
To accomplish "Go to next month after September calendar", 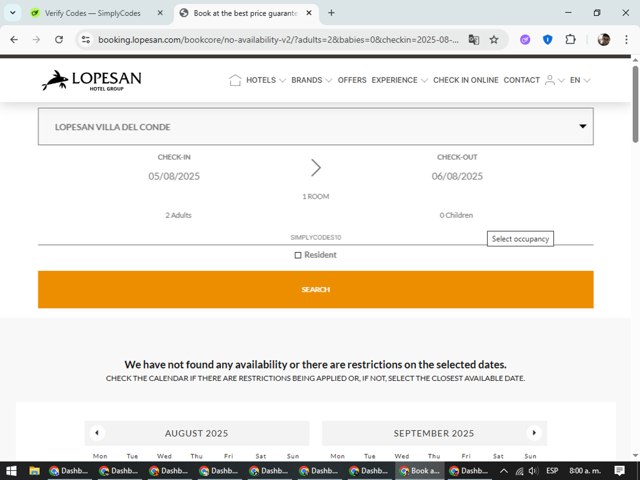I will (x=534, y=433).
